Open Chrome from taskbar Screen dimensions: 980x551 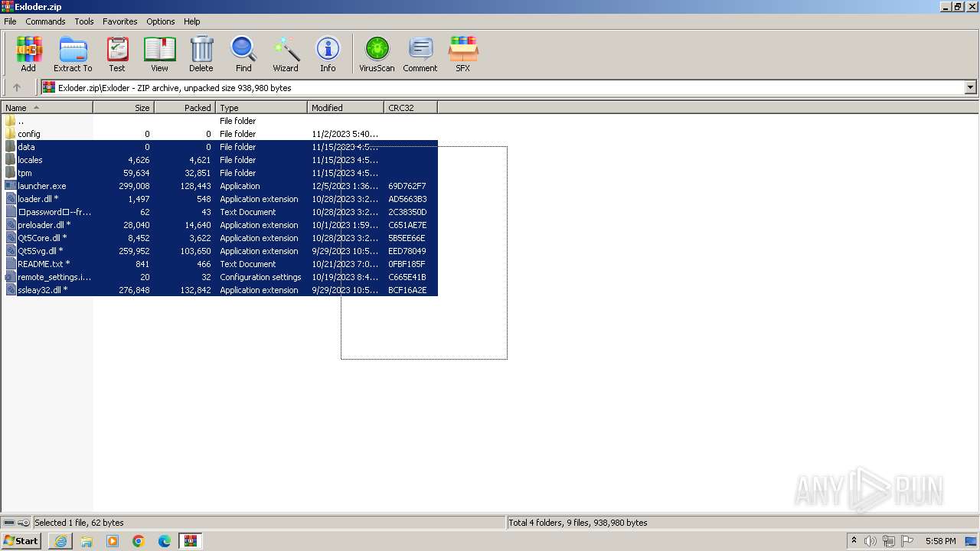coord(139,541)
